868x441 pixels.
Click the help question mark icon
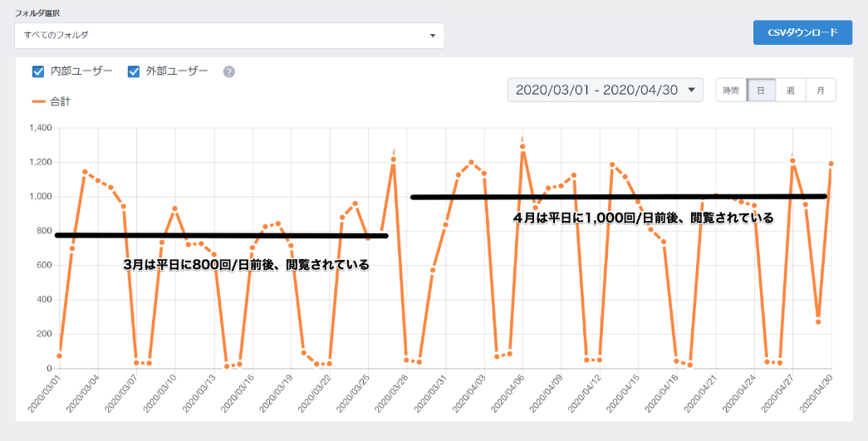[x=229, y=71]
